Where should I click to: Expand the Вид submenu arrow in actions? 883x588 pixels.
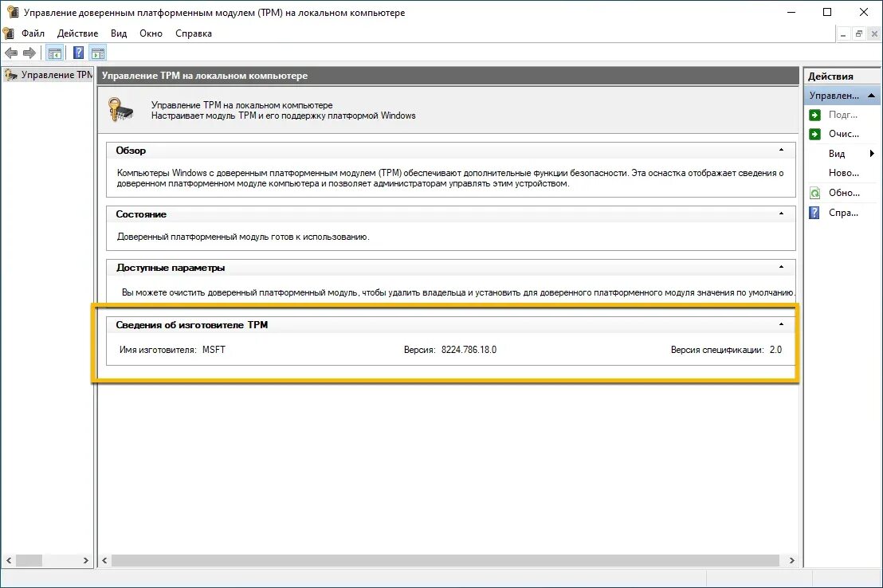(x=872, y=153)
